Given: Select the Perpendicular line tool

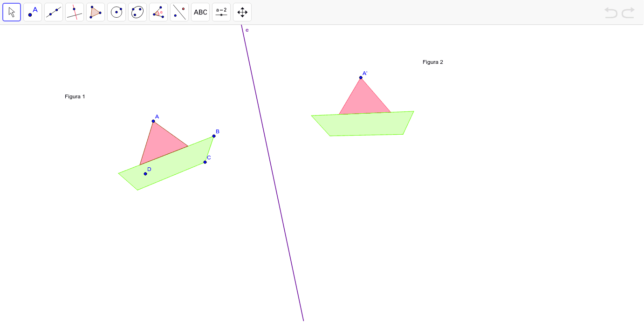Looking at the screenshot, I should [75, 12].
